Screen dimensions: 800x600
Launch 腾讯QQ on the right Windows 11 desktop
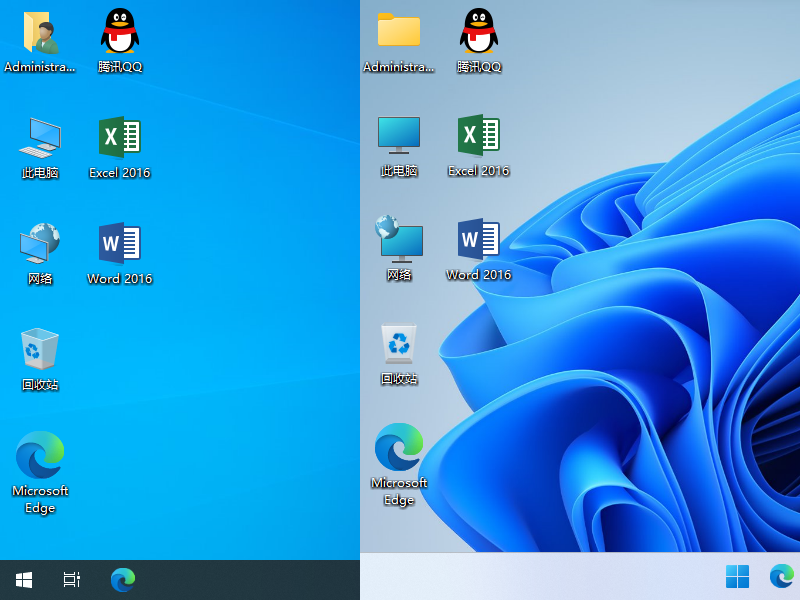pos(479,31)
